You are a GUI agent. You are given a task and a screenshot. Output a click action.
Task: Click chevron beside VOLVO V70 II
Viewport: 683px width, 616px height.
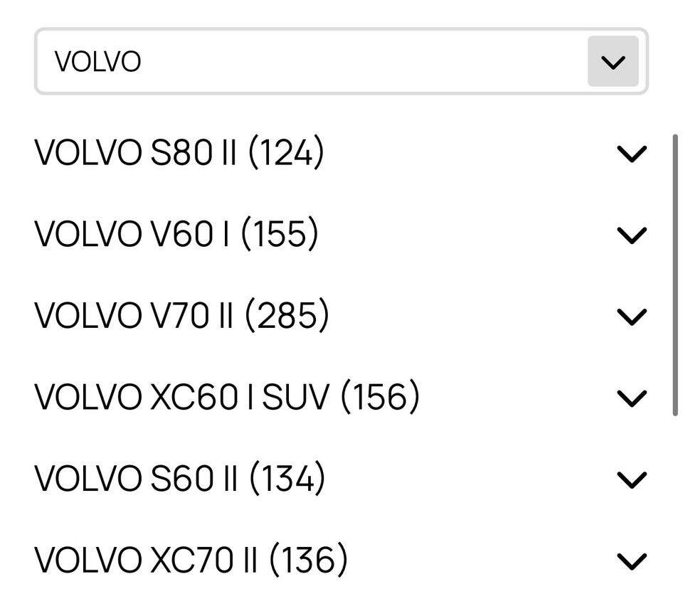pos(632,316)
